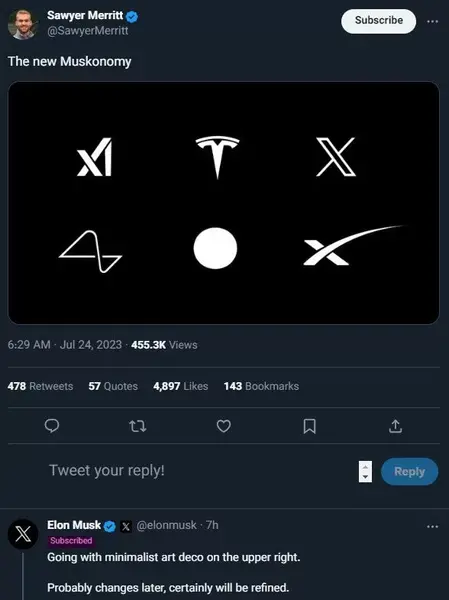The height and width of the screenshot is (600, 449).
Task: Click Elon Musk's verified badge
Action: pyautogui.click(x=110, y=526)
